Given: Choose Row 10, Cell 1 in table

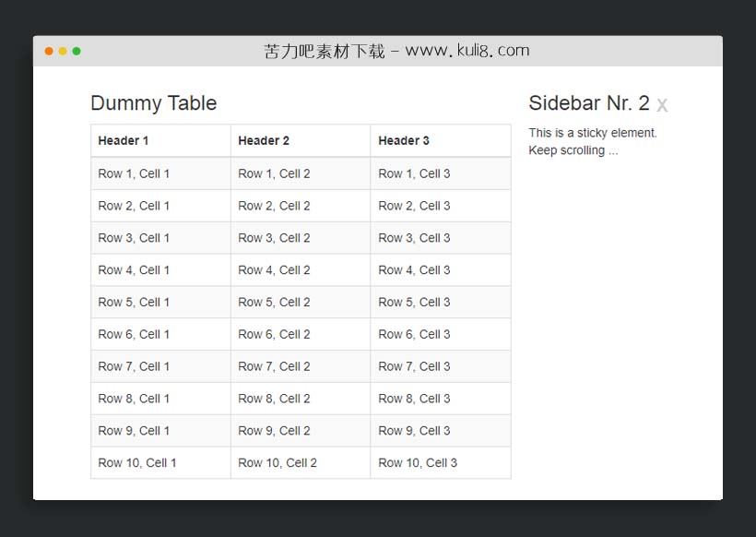Looking at the screenshot, I should pyautogui.click(x=137, y=463).
